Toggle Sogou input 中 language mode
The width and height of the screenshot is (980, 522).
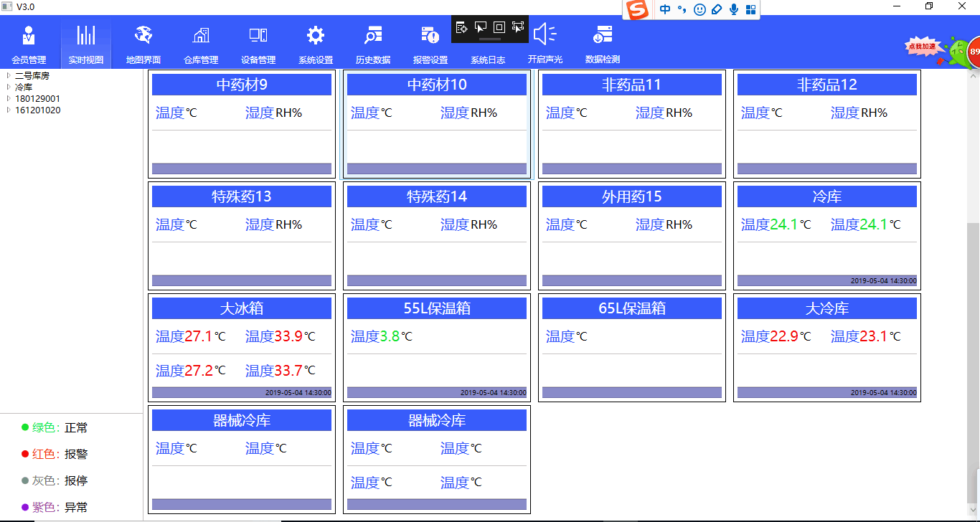(665, 9)
